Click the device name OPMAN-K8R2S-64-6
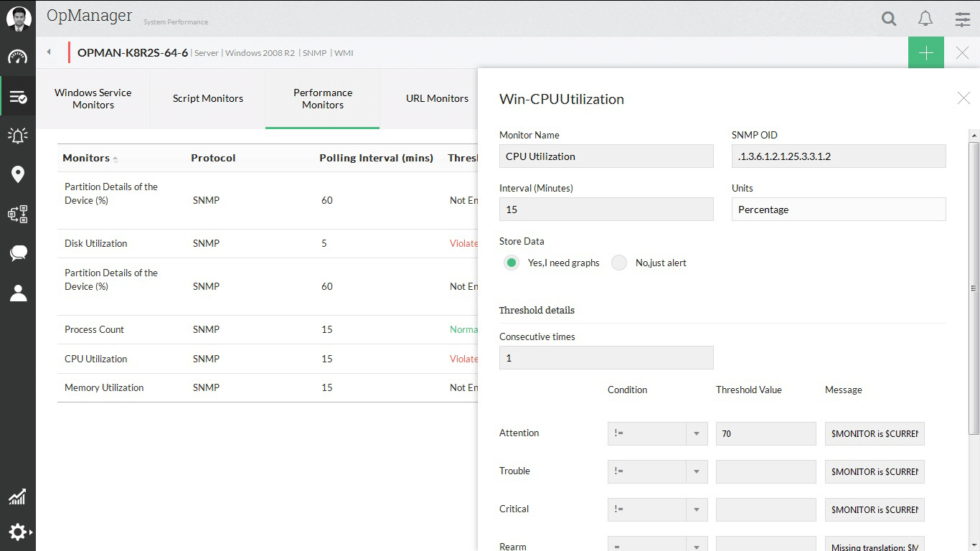Screen dimensions: 980x551 [x=133, y=52]
